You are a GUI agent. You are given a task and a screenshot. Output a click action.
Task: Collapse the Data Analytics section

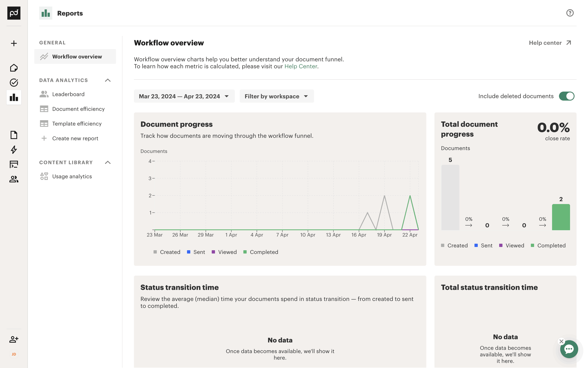point(107,80)
